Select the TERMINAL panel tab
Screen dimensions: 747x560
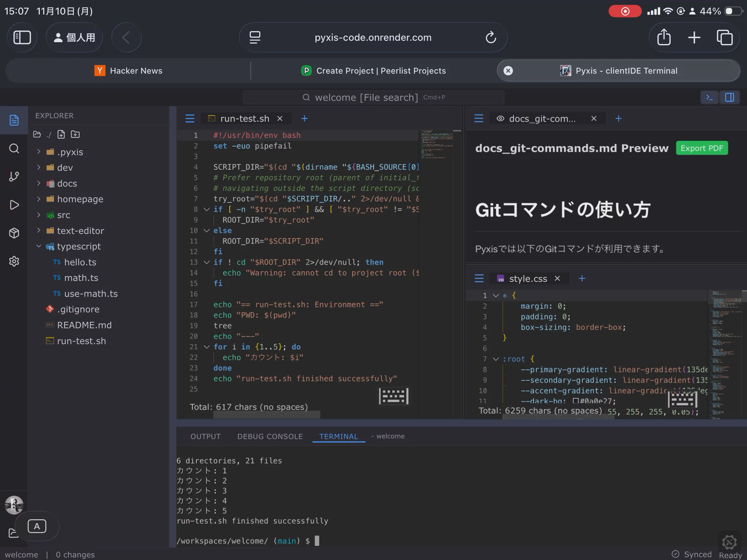pos(338,436)
